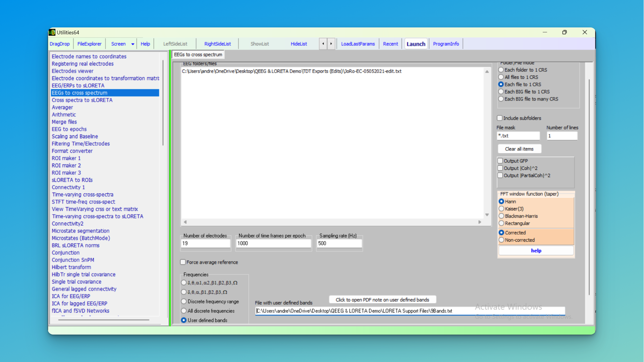Click the right arrow navigation button in toolbar
The height and width of the screenshot is (362, 644).
(331, 44)
